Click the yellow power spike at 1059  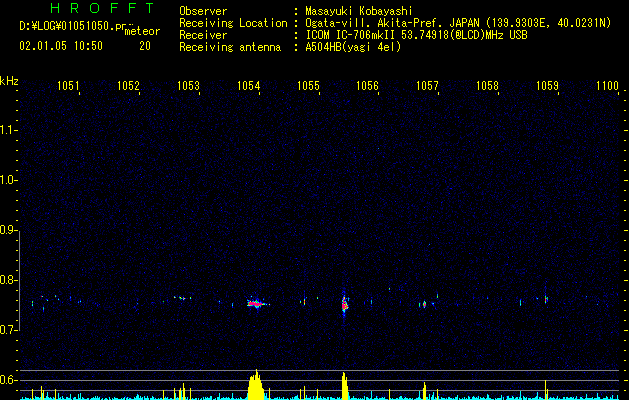tap(546, 390)
